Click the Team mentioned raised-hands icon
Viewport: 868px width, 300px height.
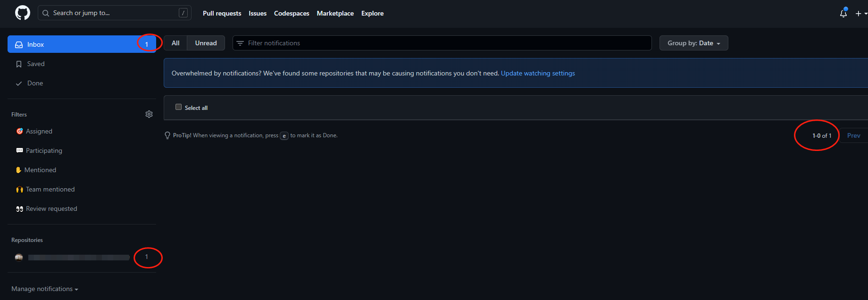(20, 189)
